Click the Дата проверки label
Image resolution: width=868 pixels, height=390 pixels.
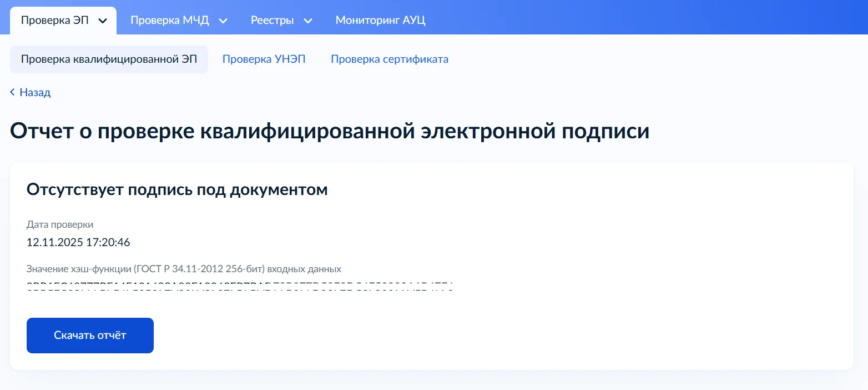60,224
